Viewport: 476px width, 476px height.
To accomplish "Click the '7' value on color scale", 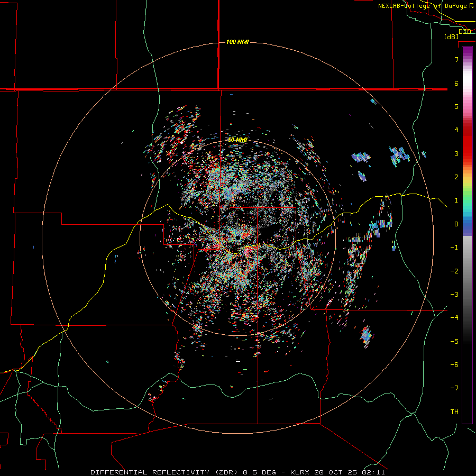I will 456,59.
